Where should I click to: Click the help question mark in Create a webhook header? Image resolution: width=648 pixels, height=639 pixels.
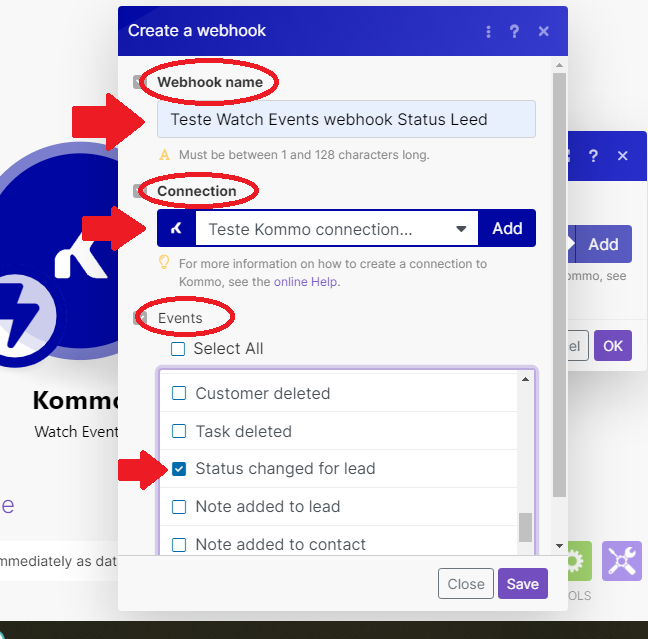coord(514,31)
